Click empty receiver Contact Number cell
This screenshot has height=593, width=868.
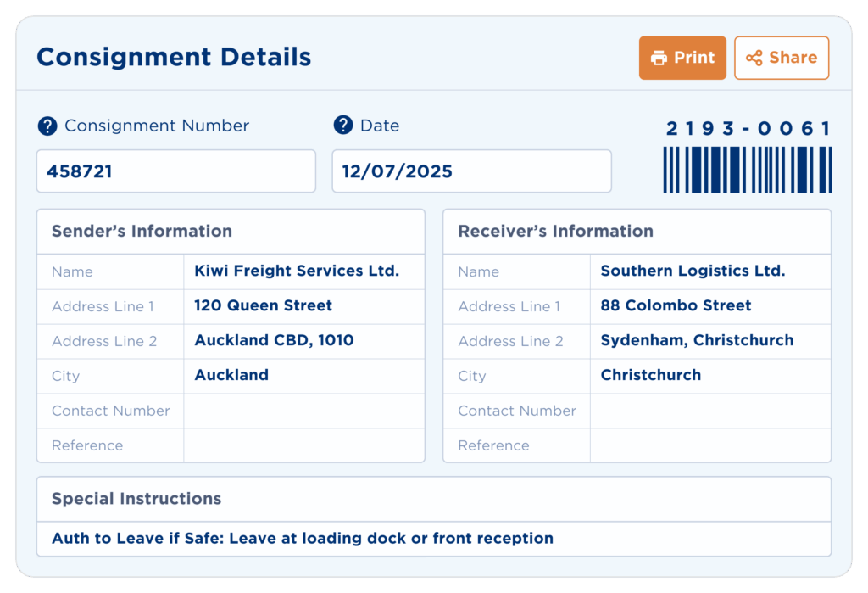click(710, 411)
